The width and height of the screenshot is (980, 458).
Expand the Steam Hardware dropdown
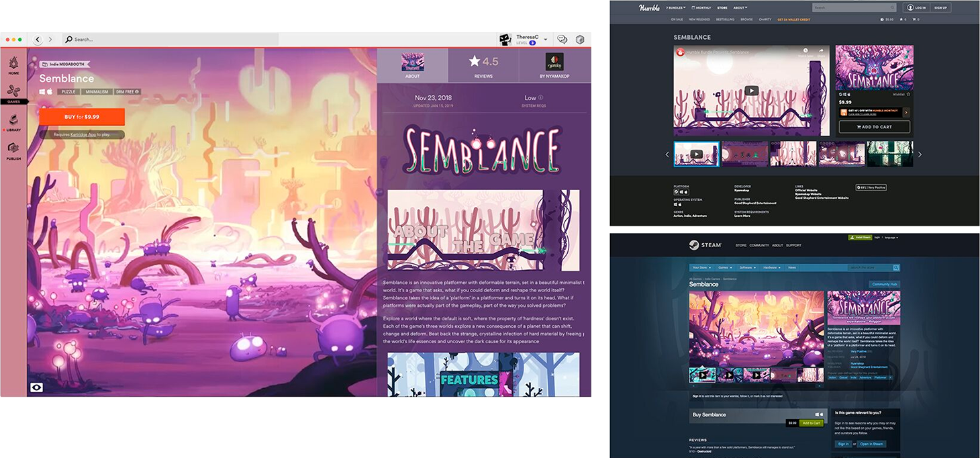coord(772,267)
